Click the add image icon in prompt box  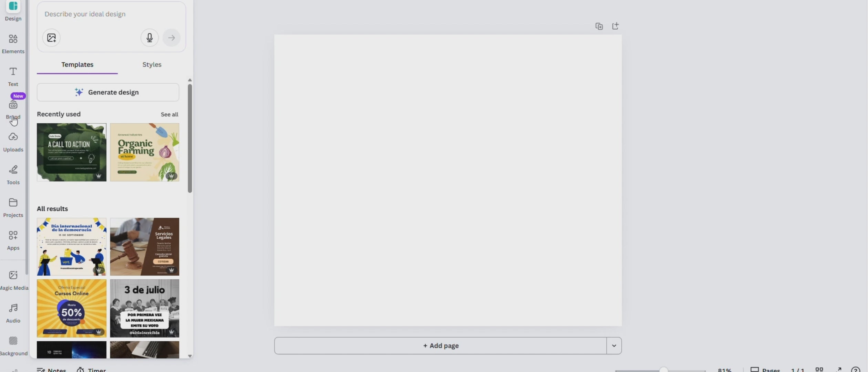(x=51, y=38)
